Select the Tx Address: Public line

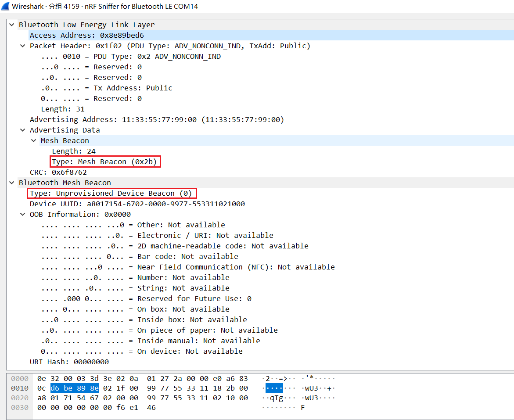coord(107,88)
